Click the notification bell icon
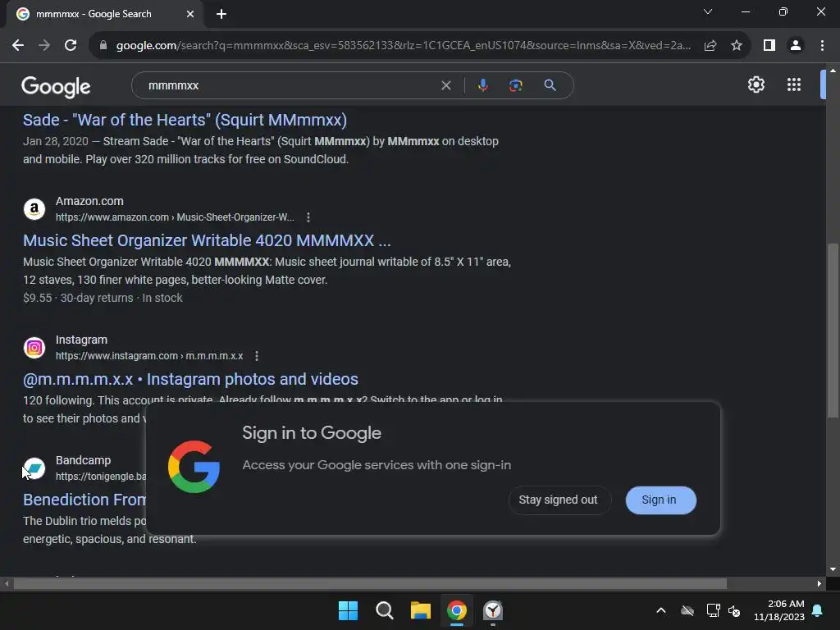Screen dimensions: 840x630 click(x=818, y=610)
